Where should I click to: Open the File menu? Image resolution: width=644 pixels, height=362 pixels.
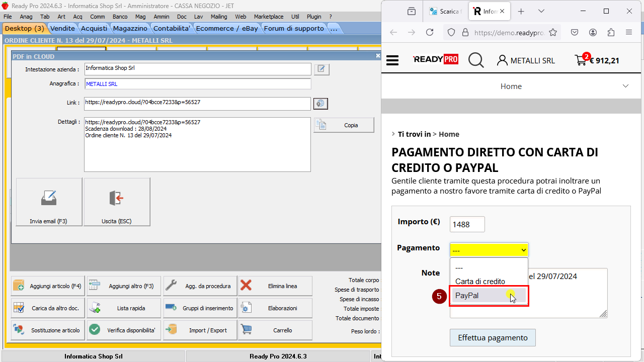click(8, 17)
